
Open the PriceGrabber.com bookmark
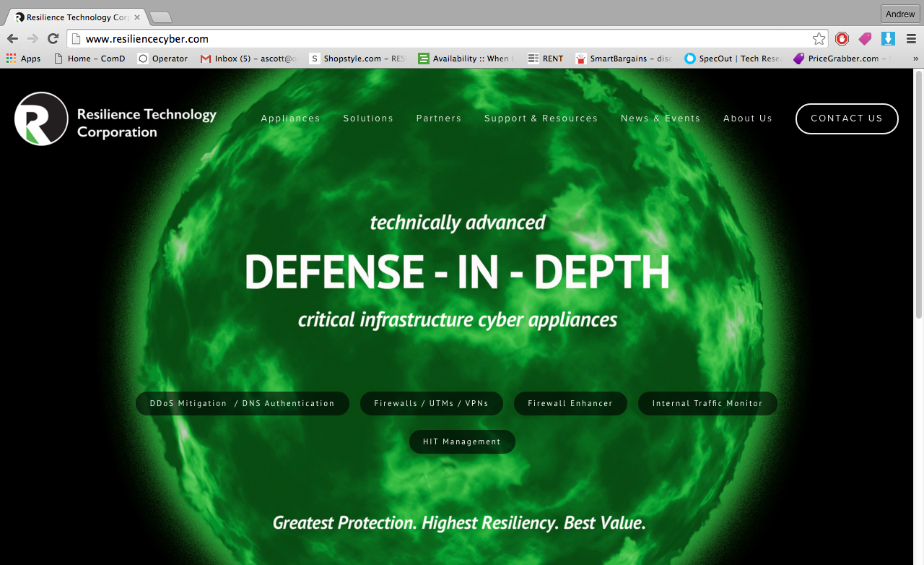(842, 59)
